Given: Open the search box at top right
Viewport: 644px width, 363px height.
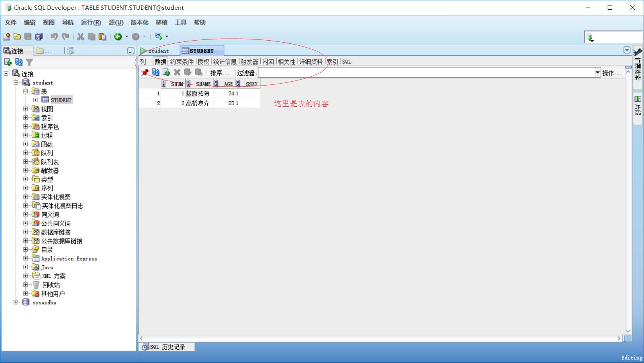Looking at the screenshot, I should pos(613,38).
